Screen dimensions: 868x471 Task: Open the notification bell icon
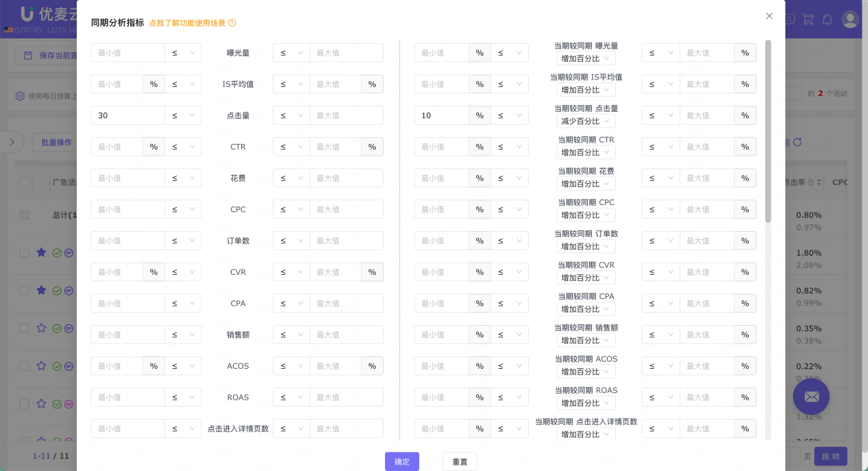[827, 19]
